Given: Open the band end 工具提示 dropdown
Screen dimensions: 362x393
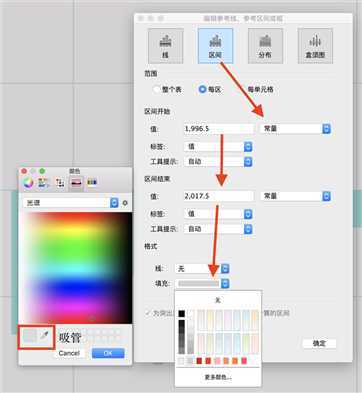Looking at the screenshot, I should [218, 229].
